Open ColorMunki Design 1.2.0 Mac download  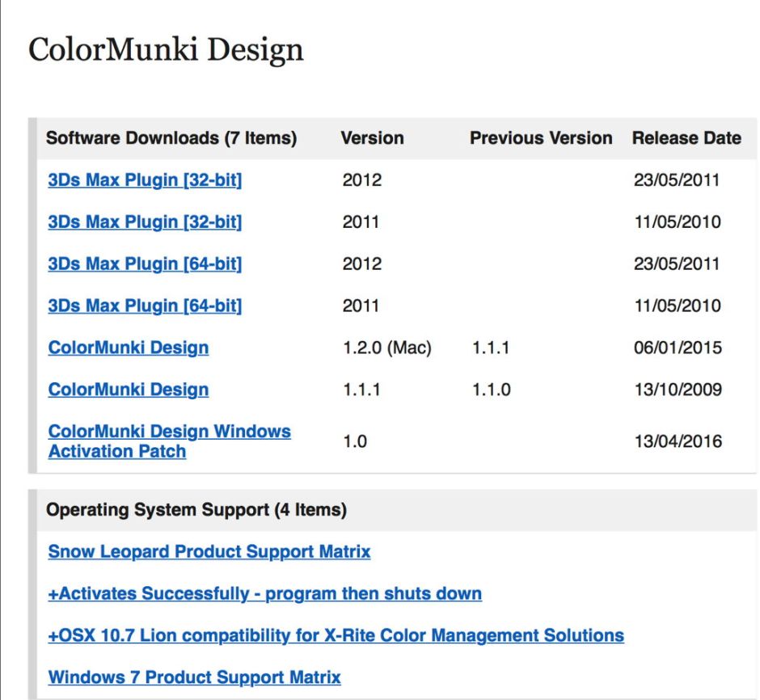[x=129, y=348]
